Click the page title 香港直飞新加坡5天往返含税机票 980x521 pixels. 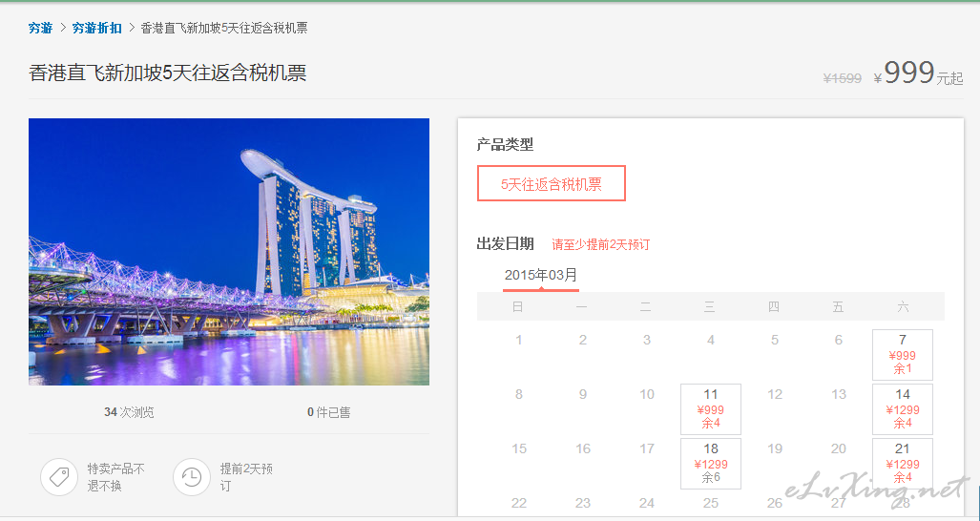(x=168, y=73)
